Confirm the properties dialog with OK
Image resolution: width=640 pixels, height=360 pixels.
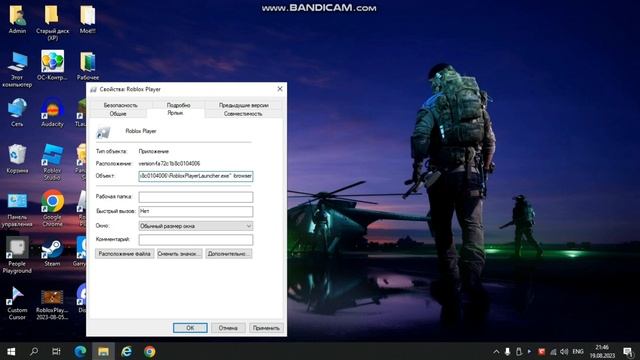[190, 328]
